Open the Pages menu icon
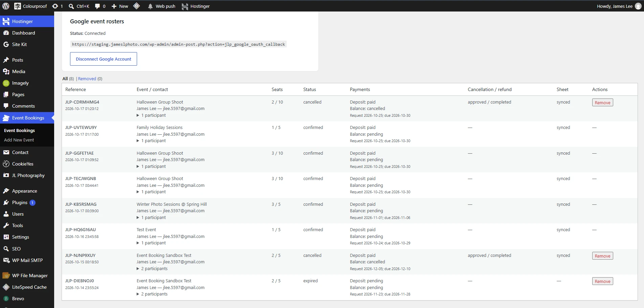 click(6, 94)
